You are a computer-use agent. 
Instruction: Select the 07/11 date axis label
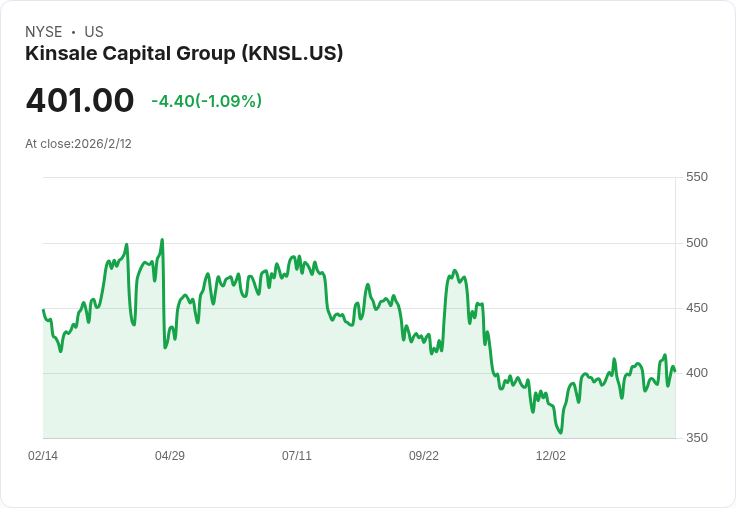[x=297, y=456]
